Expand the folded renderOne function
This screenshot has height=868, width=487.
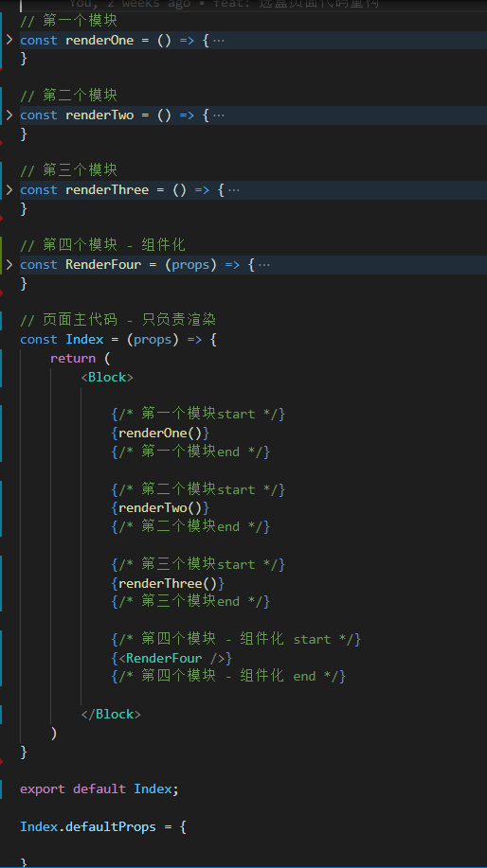(x=9, y=40)
